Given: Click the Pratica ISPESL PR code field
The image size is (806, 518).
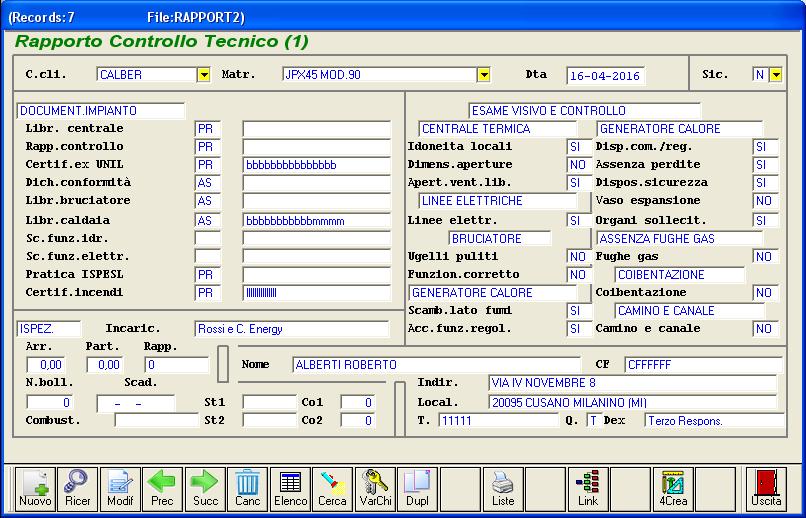Looking at the screenshot, I should 208,274.
